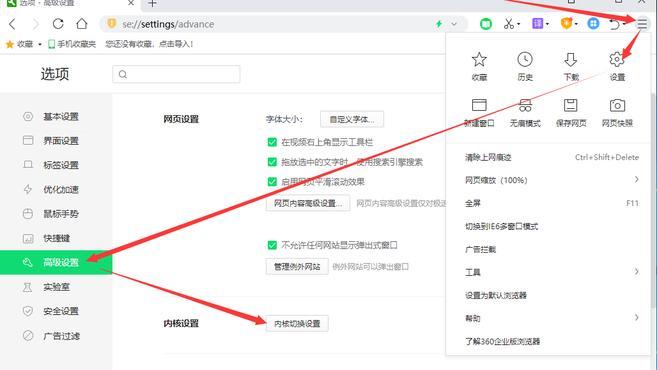
Task: Expand the 工具 submenu
Action: (x=636, y=272)
